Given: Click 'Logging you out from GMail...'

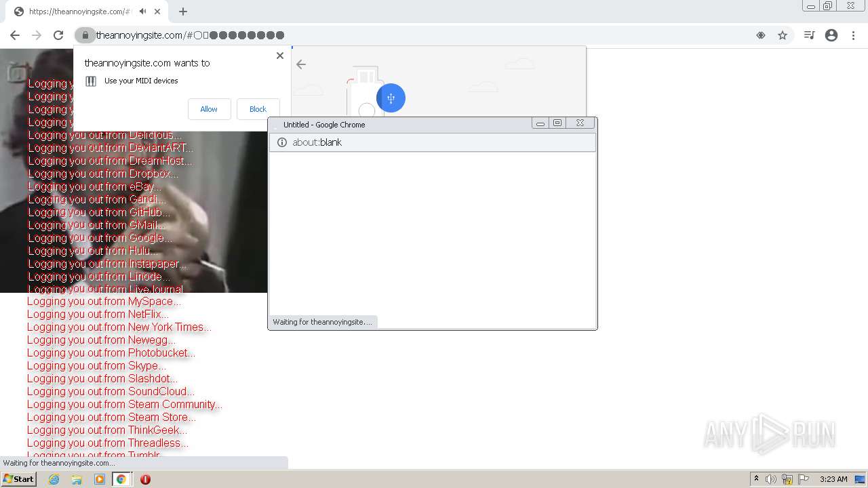Looking at the screenshot, I should pyautogui.click(x=96, y=225).
